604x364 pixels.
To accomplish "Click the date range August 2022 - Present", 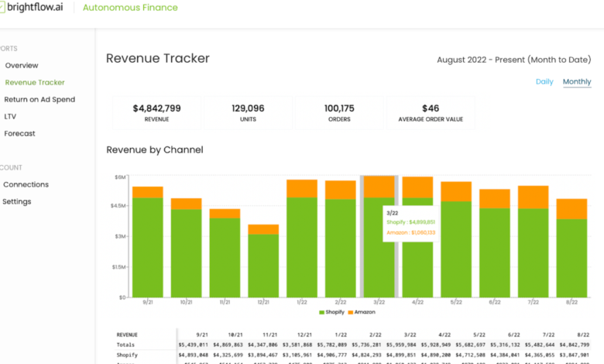I will click(x=514, y=60).
